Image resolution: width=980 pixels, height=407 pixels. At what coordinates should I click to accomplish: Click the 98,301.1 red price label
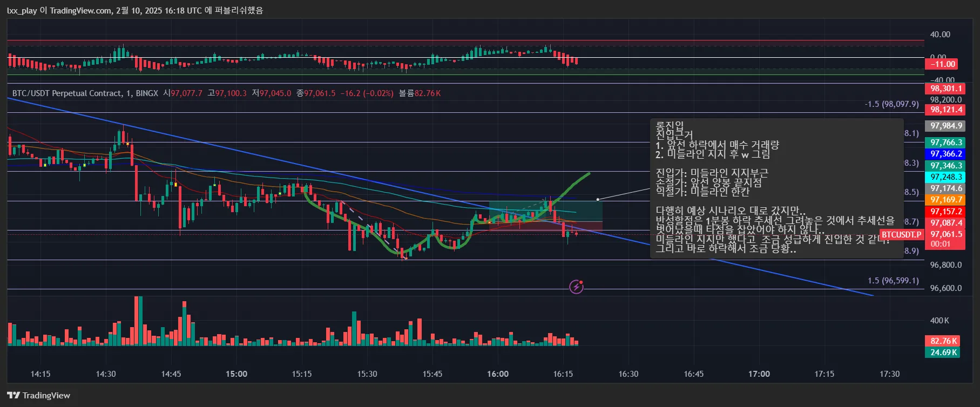[946, 89]
